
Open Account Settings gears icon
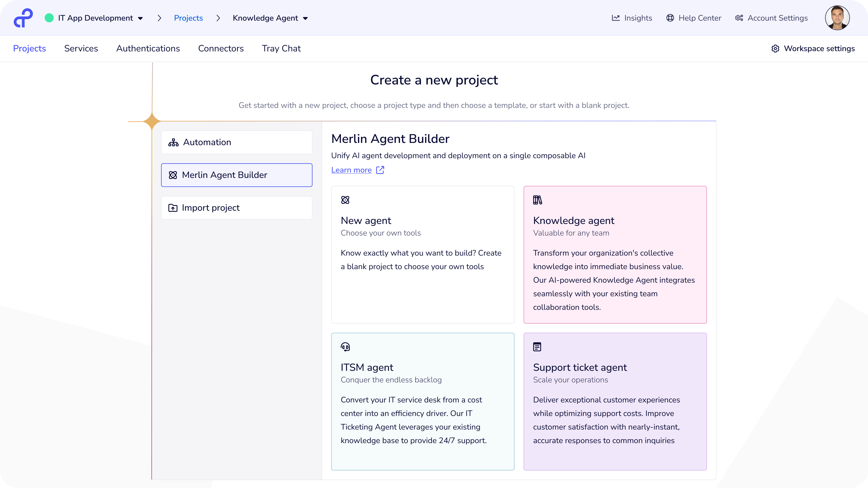pos(739,18)
